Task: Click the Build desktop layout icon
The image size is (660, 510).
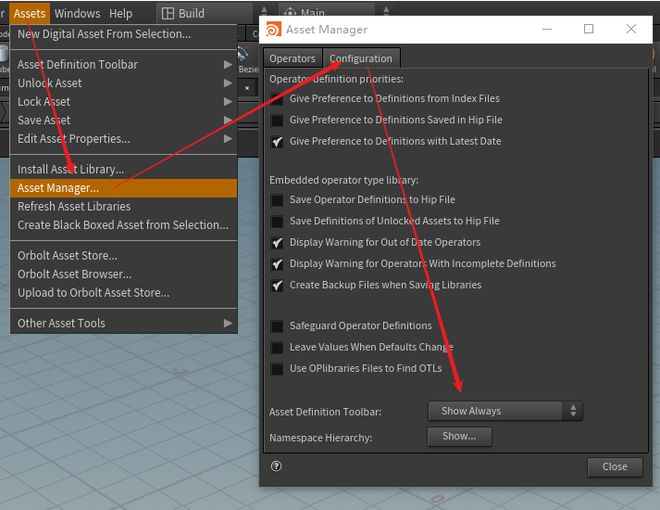Action: [167, 13]
